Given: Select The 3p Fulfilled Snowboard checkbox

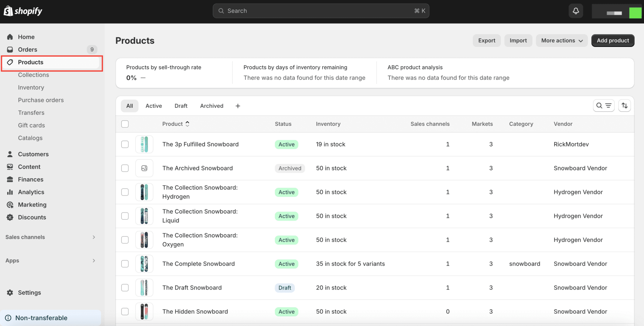Looking at the screenshot, I should click(x=125, y=144).
